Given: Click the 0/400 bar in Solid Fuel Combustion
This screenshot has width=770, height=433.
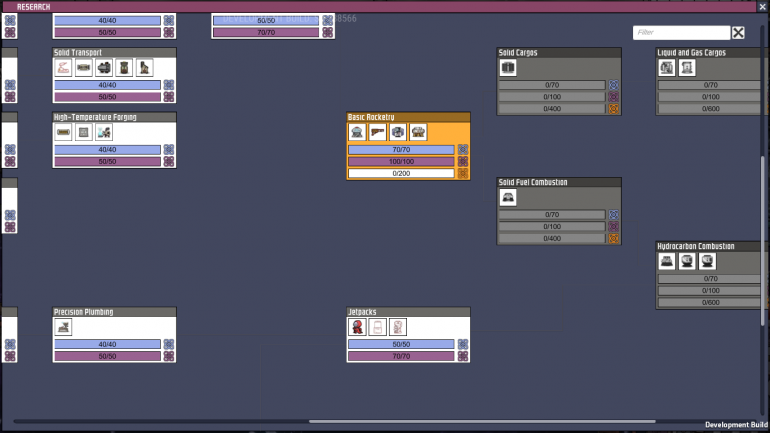Looking at the screenshot, I should click(x=552, y=238).
